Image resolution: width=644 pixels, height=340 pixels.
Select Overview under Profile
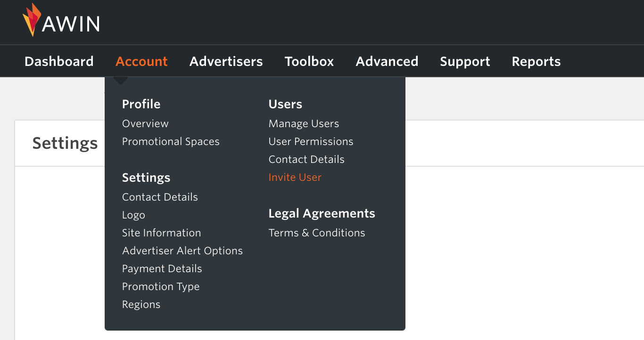click(145, 123)
